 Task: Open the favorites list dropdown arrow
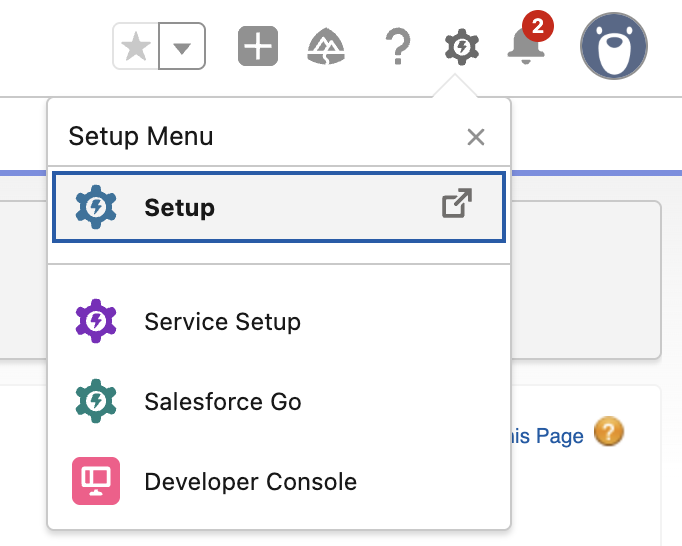coord(182,46)
